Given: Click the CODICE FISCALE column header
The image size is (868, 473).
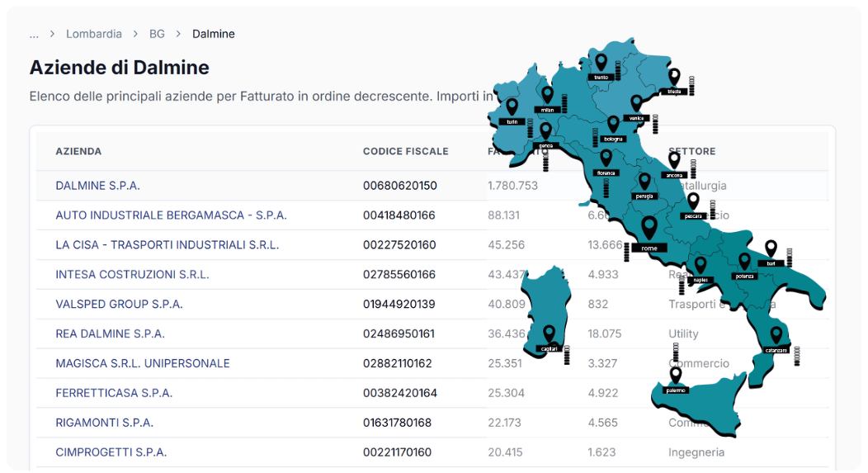Looking at the screenshot, I should pyautogui.click(x=406, y=151).
